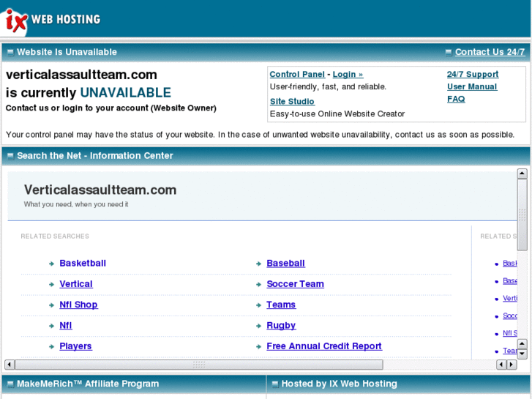Click the inner frame scroll left arrow
Image resolution: width=532 pixels, height=399 pixels.
pyautogui.click(x=501, y=365)
